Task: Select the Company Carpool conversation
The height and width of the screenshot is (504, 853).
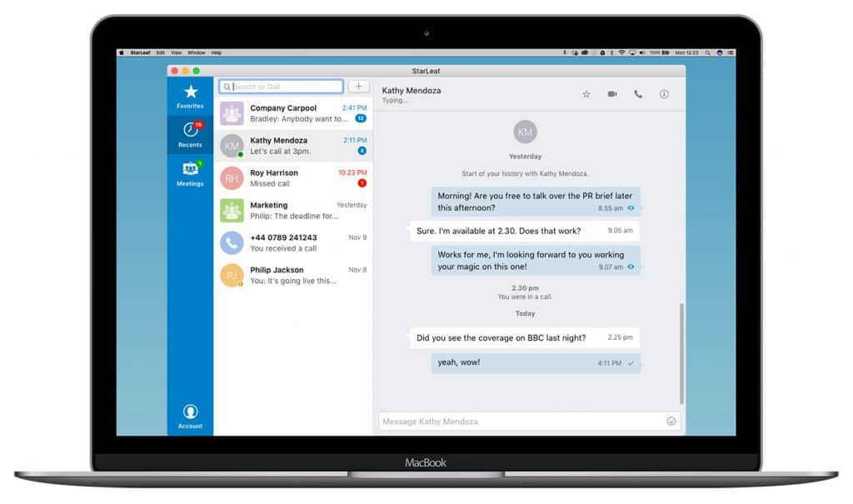Action: (x=293, y=113)
